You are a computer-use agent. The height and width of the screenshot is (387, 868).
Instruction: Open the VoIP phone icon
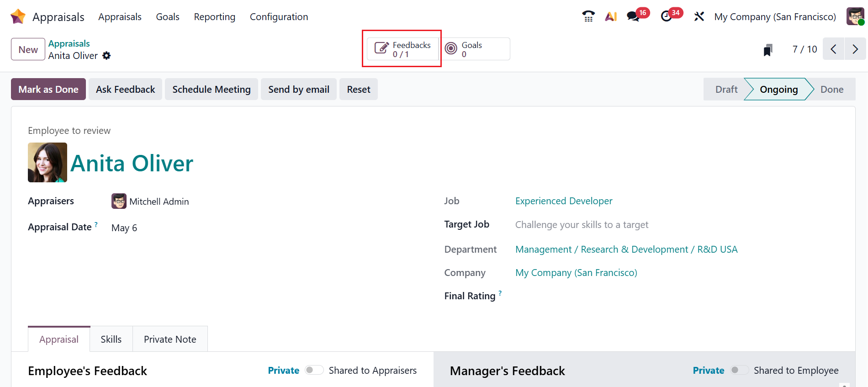[588, 16]
